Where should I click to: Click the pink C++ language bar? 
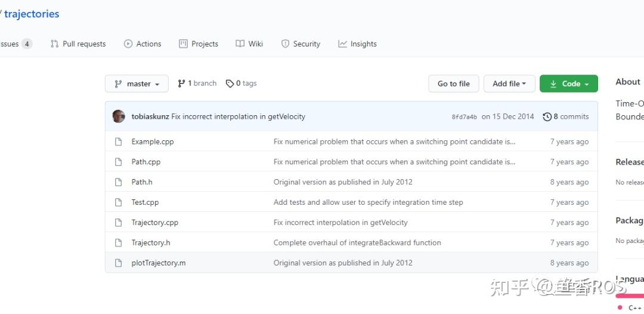pyautogui.click(x=629, y=295)
